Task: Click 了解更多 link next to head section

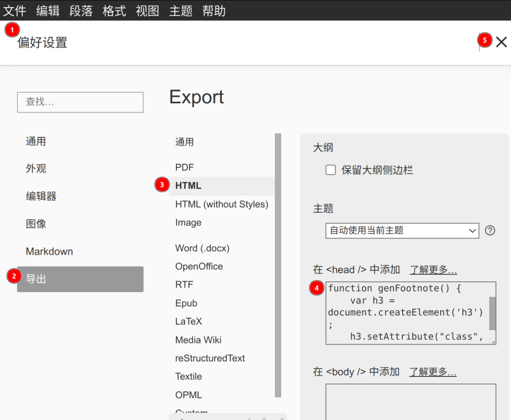Action: point(433,270)
